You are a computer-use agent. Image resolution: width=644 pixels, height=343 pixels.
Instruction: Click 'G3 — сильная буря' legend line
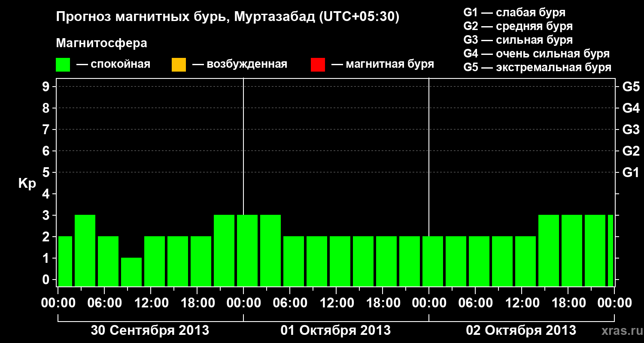tap(518, 40)
